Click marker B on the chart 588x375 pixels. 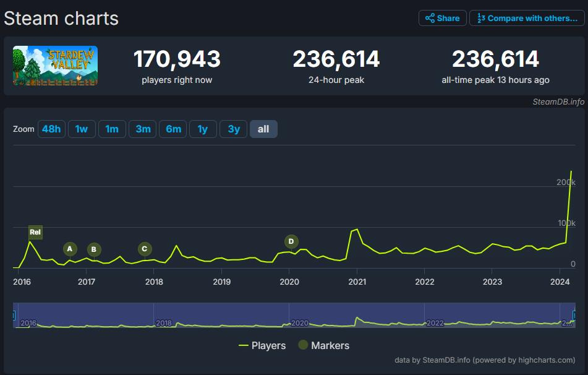93,250
